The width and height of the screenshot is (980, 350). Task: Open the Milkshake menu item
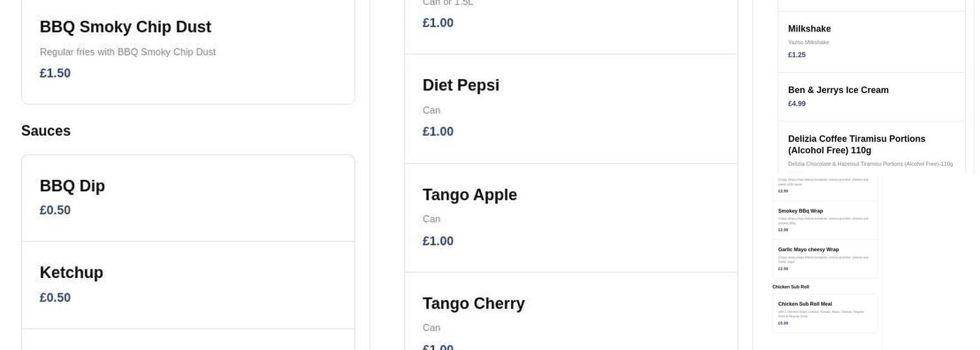click(809, 29)
